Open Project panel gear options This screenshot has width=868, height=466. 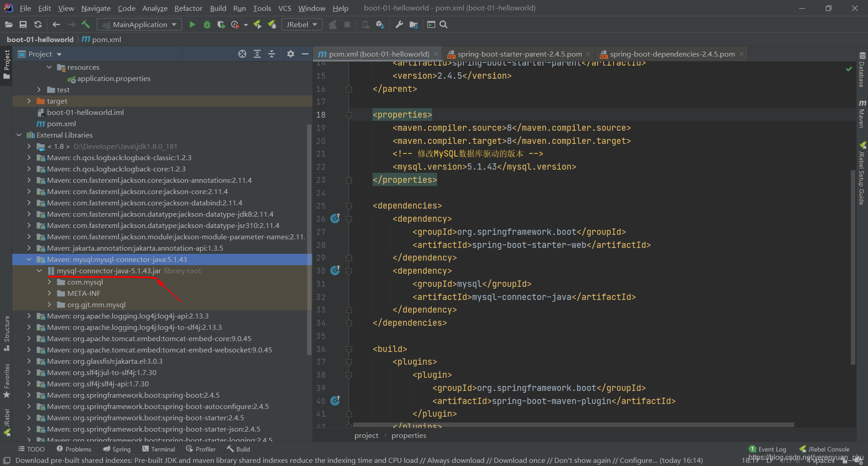click(x=291, y=54)
